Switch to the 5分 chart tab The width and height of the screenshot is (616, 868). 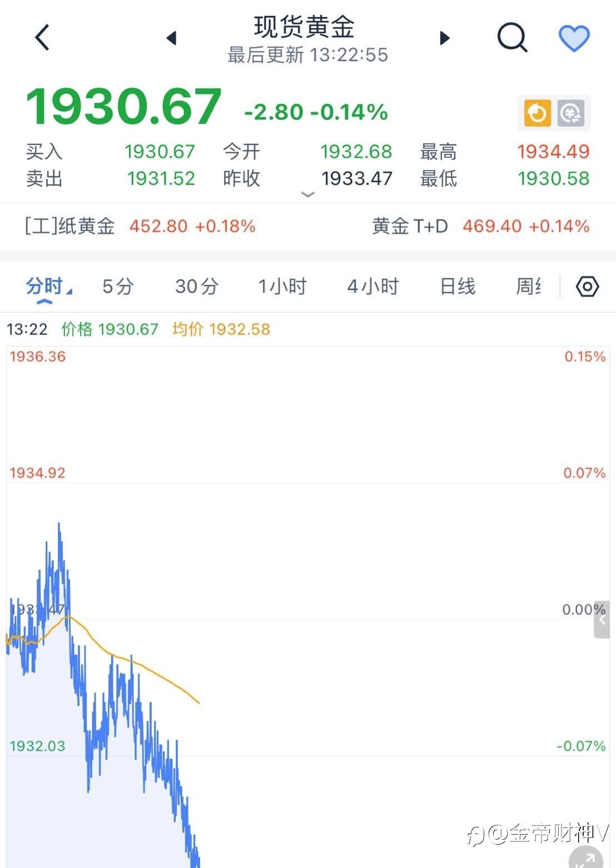pyautogui.click(x=118, y=287)
